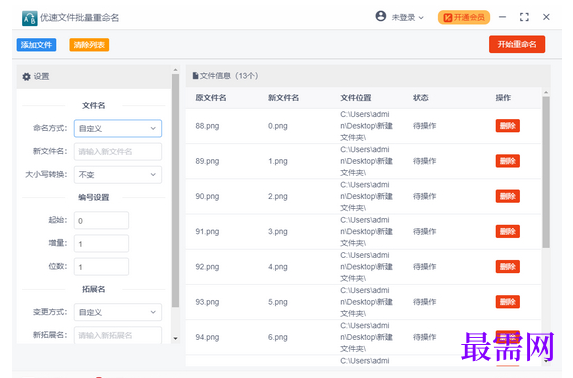Delete the 89.png row

[508, 161]
